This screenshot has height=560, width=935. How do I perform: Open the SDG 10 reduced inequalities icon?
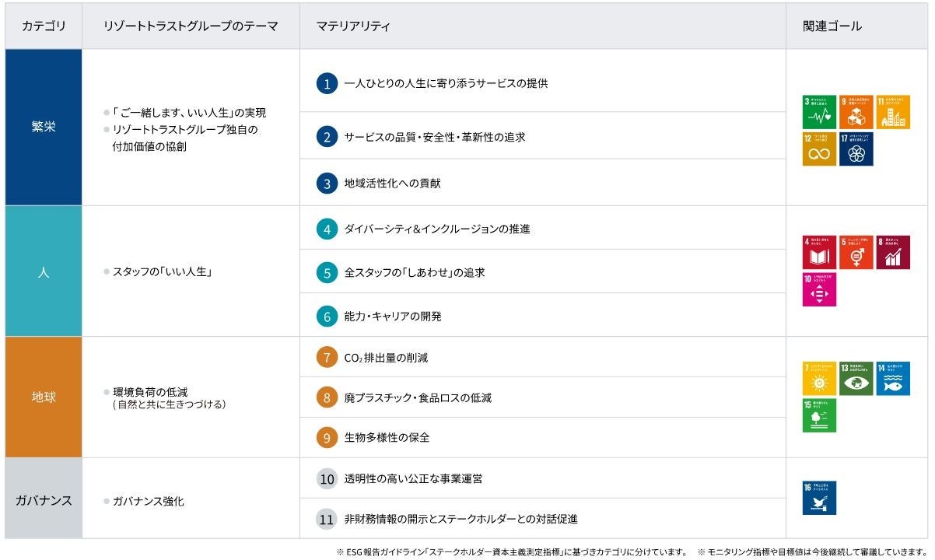[819, 289]
